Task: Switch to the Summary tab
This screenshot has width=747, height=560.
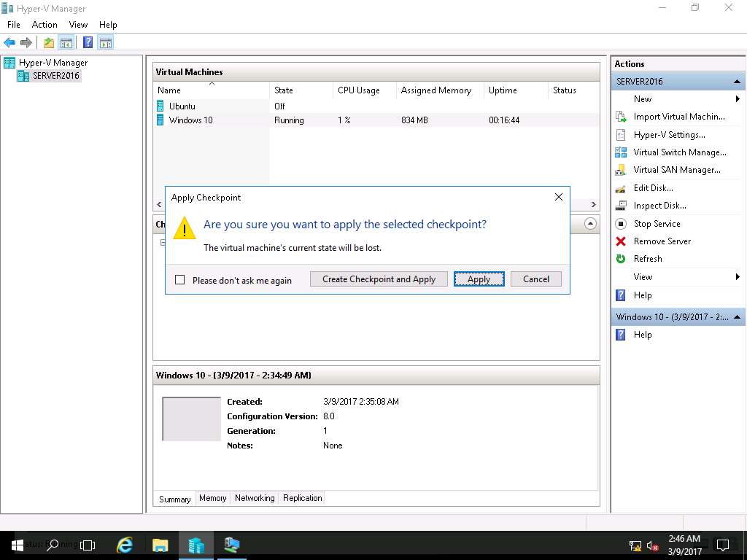Action: pyautogui.click(x=175, y=499)
